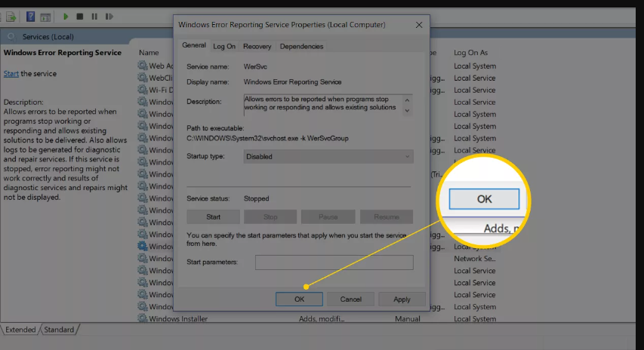Click the 'Stopped' service status value
This screenshot has height=350, width=644.
[x=256, y=198]
